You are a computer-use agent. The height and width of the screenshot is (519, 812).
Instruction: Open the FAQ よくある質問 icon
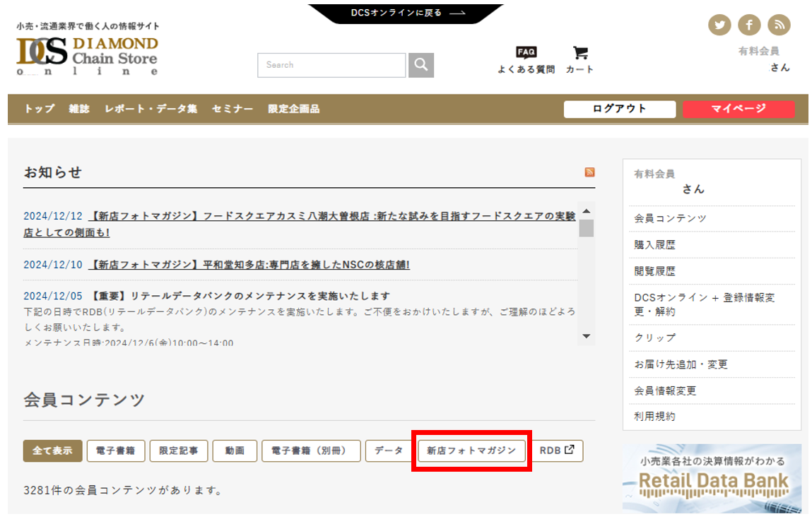pyautogui.click(x=526, y=59)
